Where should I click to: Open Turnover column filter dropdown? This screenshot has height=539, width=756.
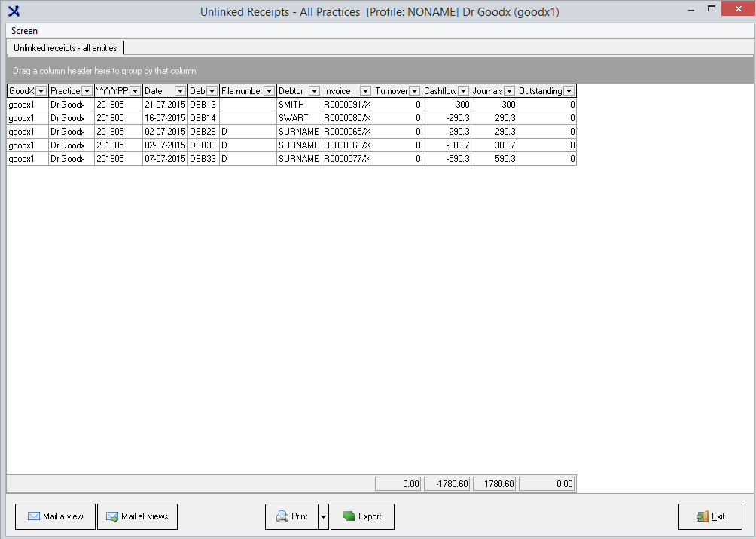click(x=414, y=90)
